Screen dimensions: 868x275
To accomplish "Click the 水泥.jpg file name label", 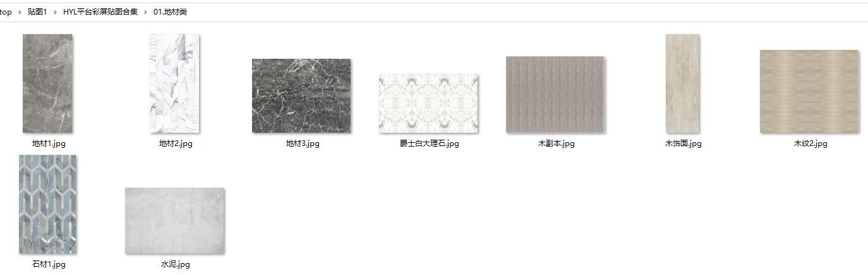I will click(175, 264).
